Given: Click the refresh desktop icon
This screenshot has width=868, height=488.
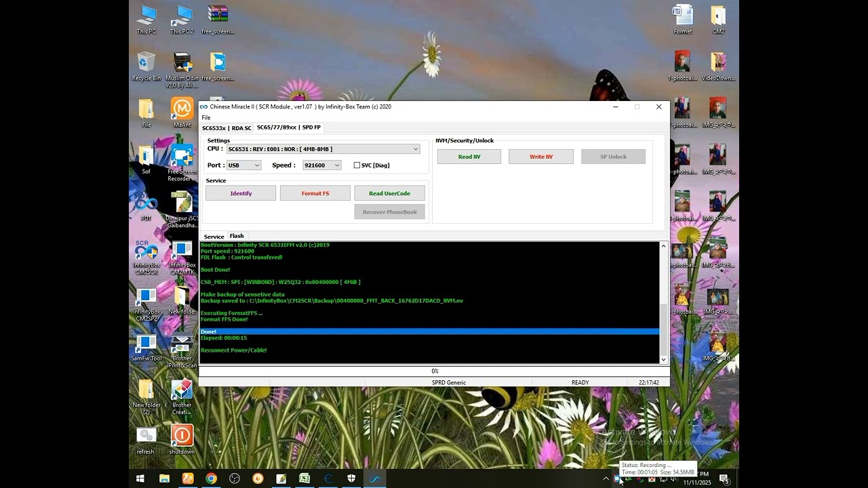Looking at the screenshot, I should (x=146, y=440).
